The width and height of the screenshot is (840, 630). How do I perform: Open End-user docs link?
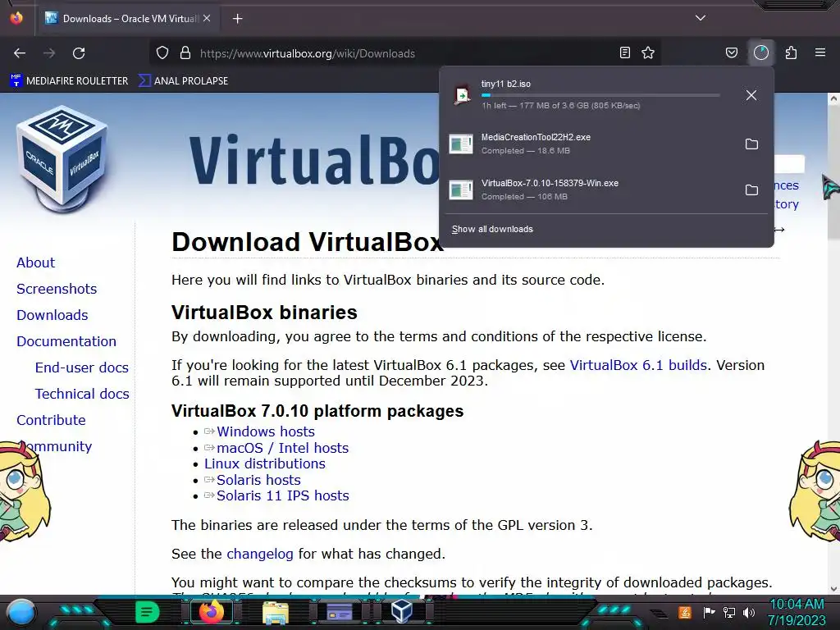click(x=81, y=367)
